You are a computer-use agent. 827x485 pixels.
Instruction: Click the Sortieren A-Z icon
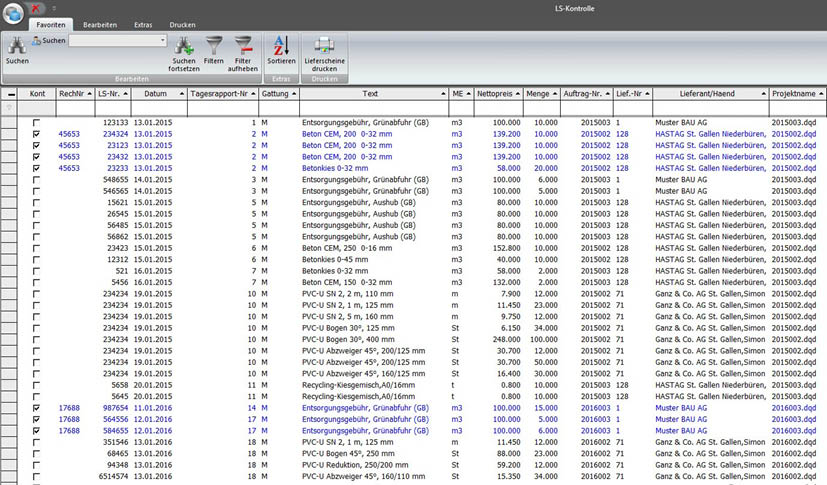point(281,45)
